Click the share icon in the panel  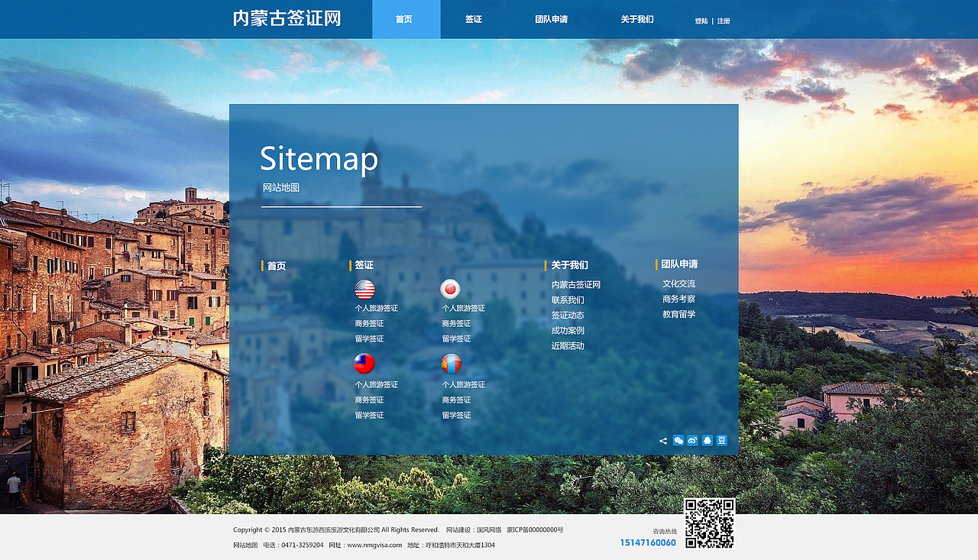click(663, 441)
